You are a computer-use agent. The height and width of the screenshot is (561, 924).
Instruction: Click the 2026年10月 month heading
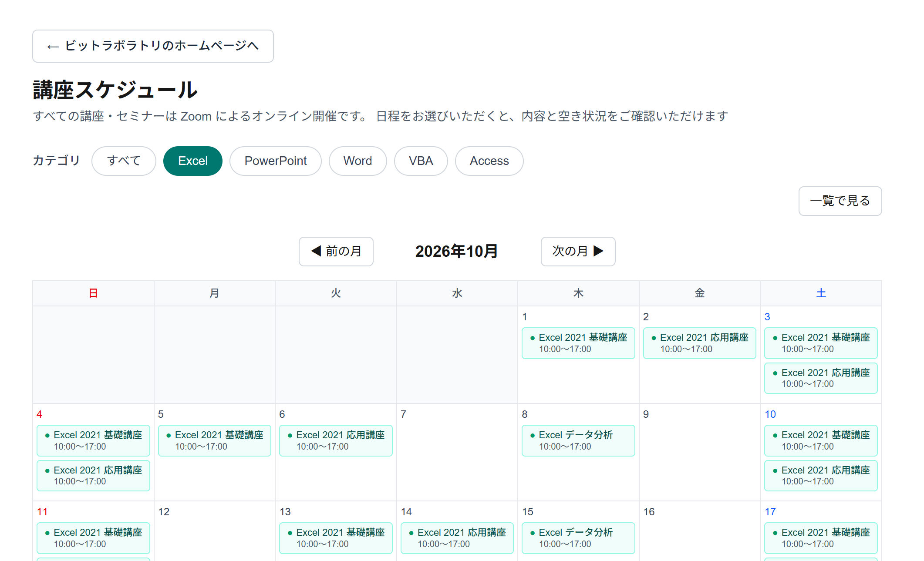[x=457, y=252]
